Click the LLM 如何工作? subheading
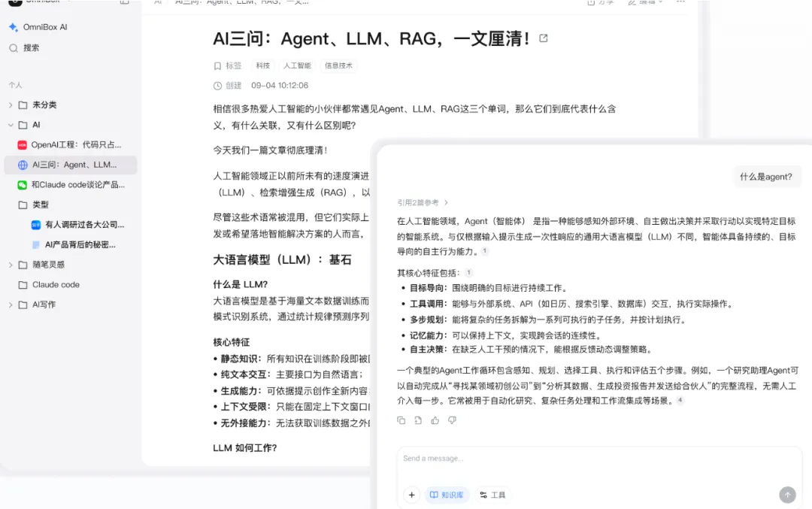 tap(245, 448)
